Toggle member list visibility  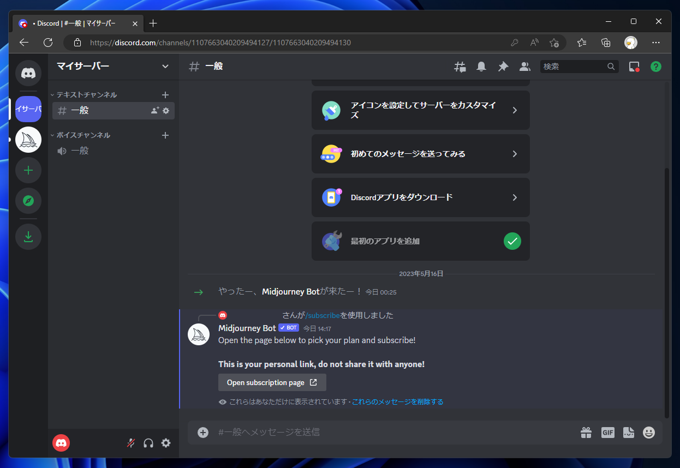(525, 66)
